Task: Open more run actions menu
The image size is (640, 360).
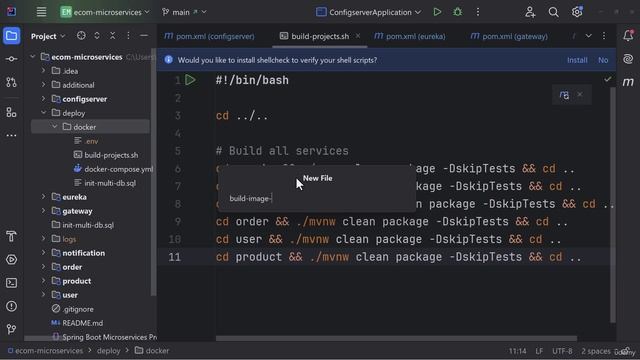Action: (478, 12)
